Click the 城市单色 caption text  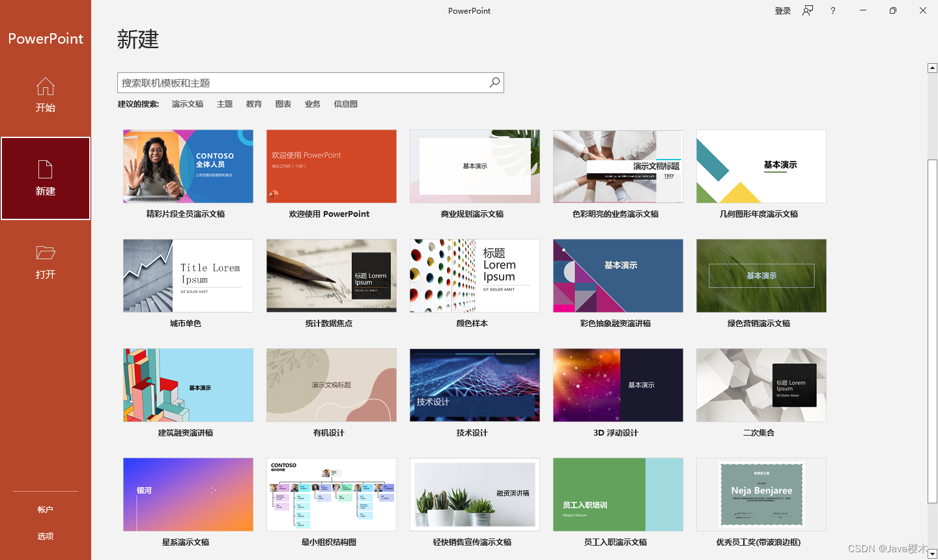[186, 324]
